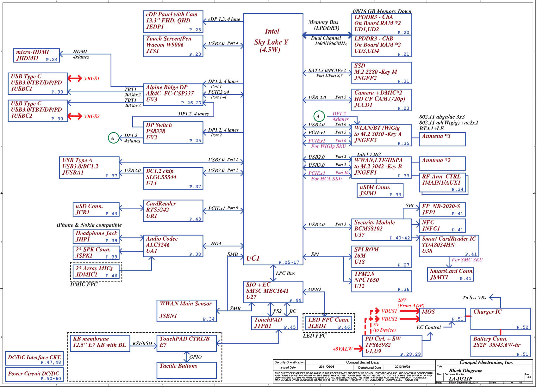Select the Audio Codec ALC3246 block
Screen dimensions: 555x392
(x=173, y=246)
